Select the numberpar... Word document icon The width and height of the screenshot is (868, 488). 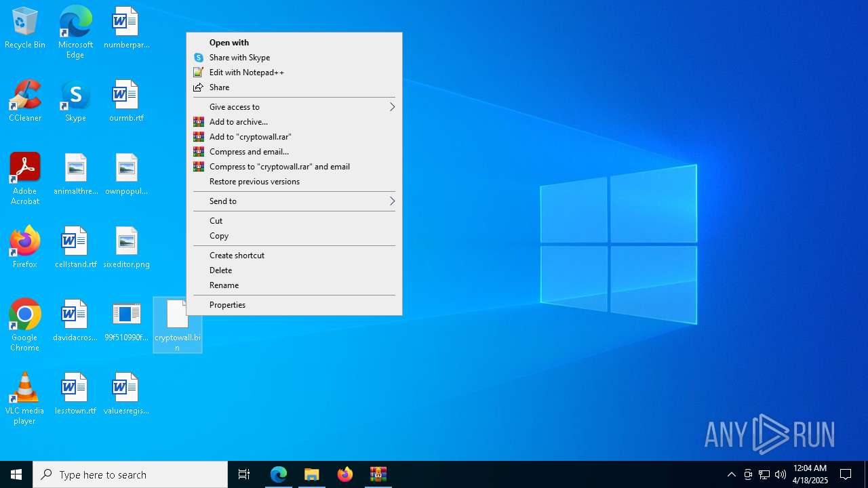(126, 28)
